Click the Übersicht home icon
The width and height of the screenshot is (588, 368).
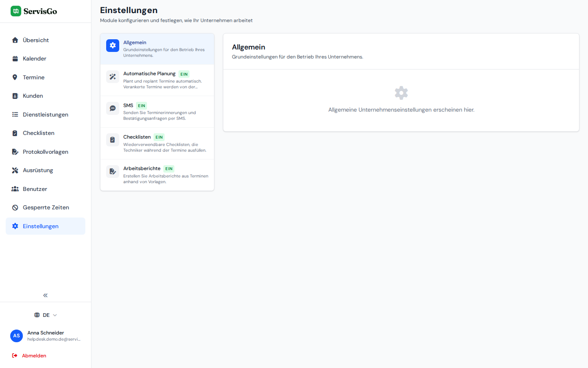point(15,40)
